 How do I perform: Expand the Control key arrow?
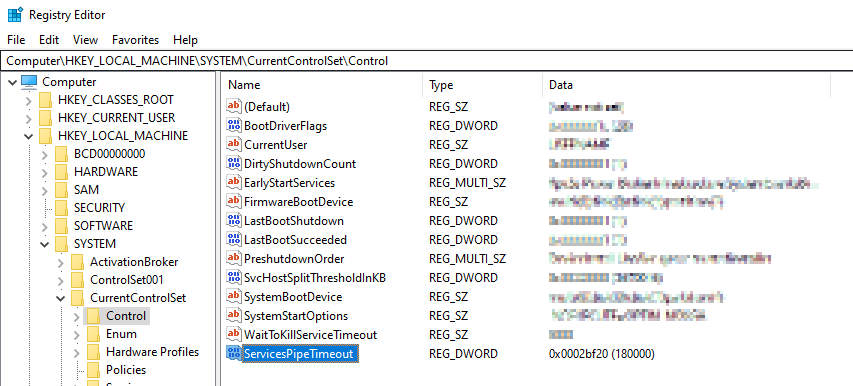(x=76, y=316)
